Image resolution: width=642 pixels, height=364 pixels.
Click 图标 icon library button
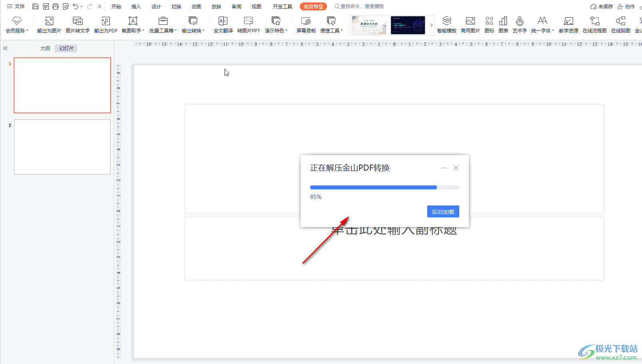coord(489,25)
